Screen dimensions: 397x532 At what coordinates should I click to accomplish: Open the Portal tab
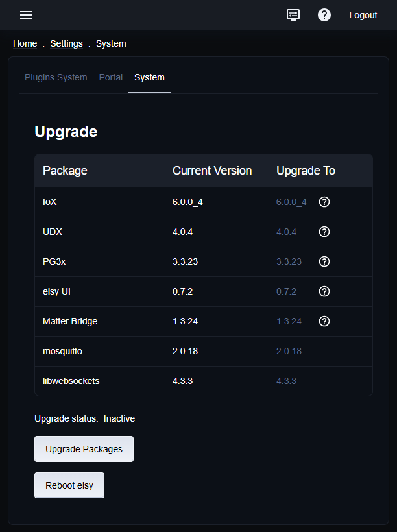pyautogui.click(x=111, y=77)
